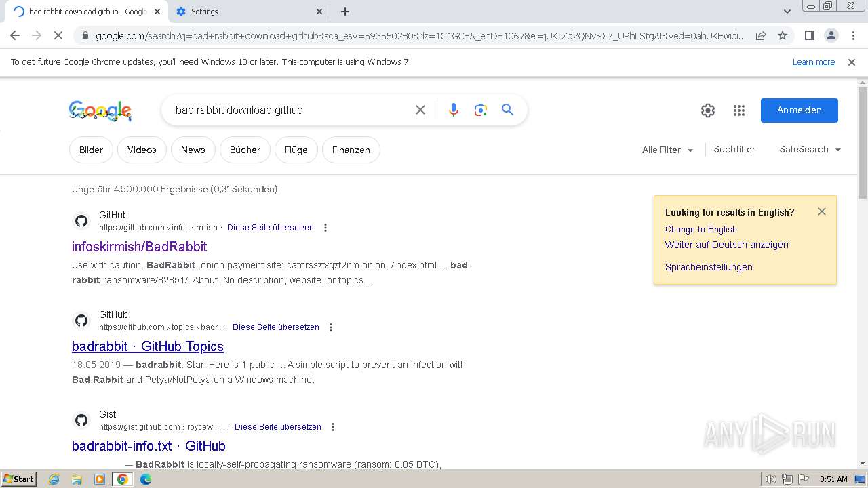Viewport: 868px width, 488px height.
Task: Filter results by Flüge
Action: click(296, 150)
